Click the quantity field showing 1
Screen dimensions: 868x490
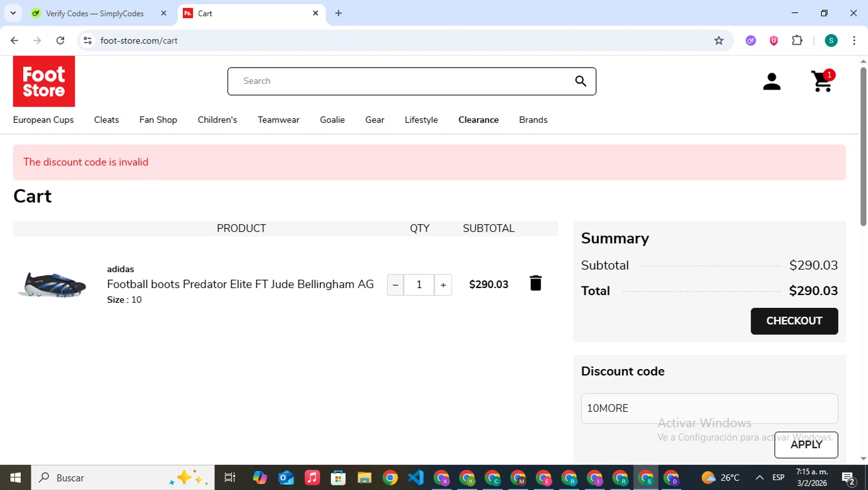[x=419, y=285]
